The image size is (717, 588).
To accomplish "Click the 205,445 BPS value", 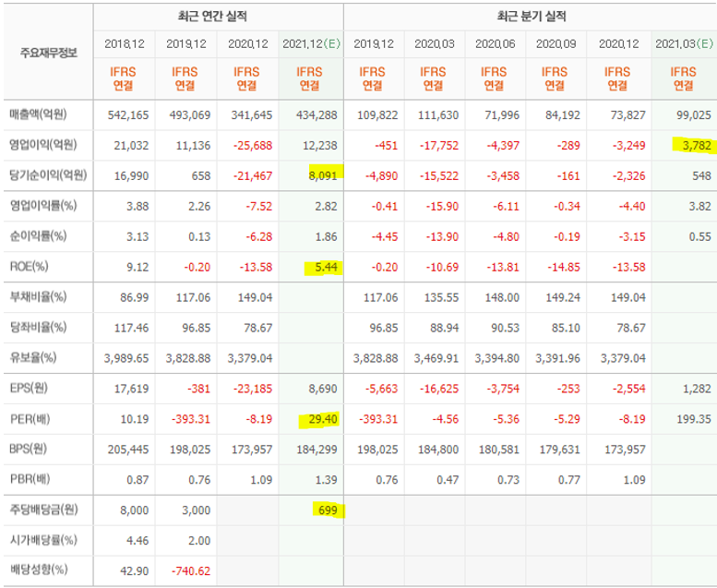I will 128,450.
